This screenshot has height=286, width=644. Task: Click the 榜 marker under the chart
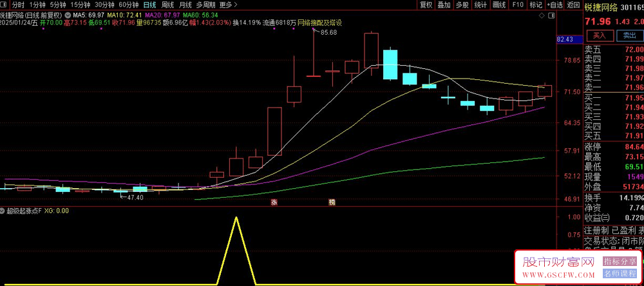(x=332, y=202)
